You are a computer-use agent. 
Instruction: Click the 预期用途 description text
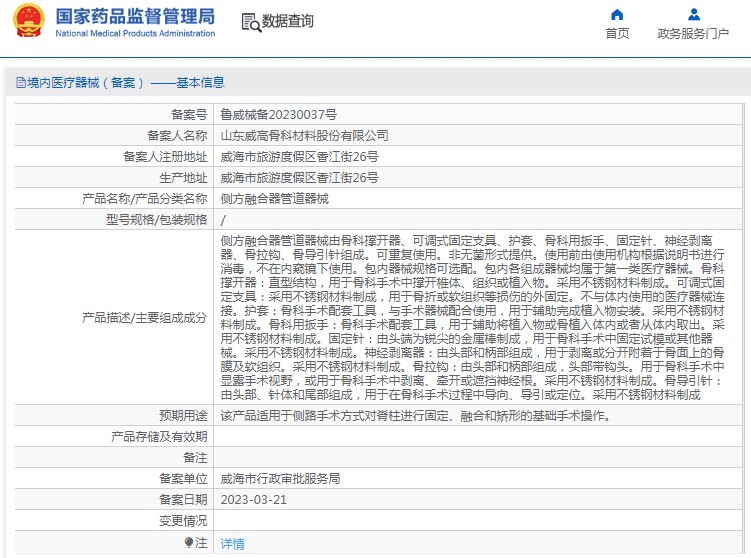416,416
